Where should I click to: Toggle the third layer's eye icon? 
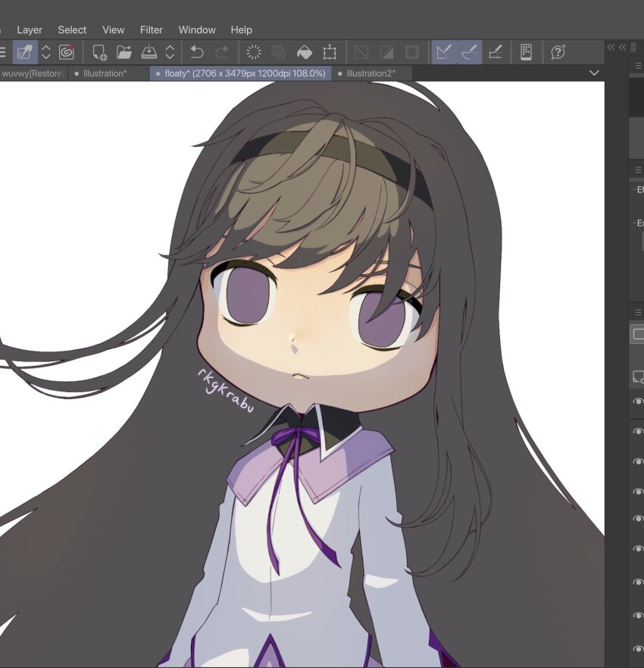click(x=638, y=462)
